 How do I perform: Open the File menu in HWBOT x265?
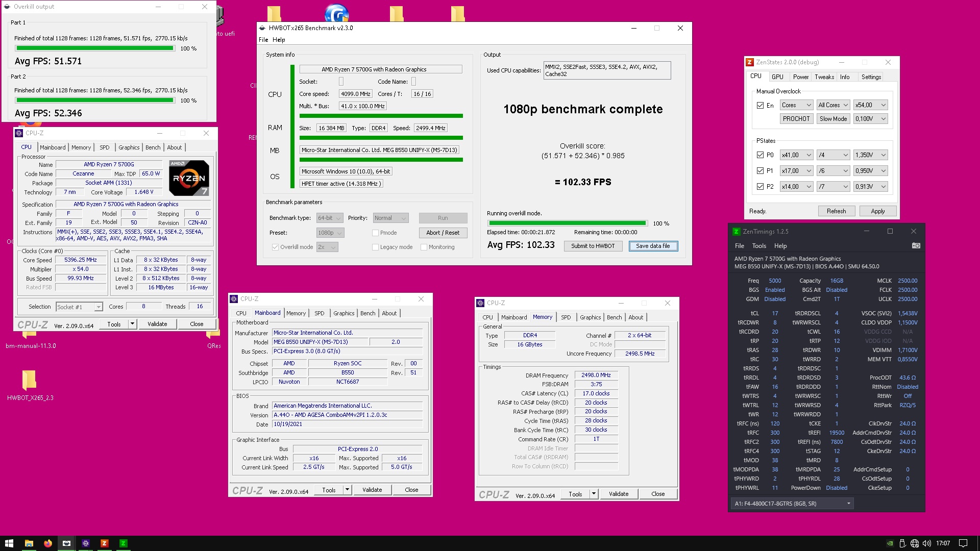tap(263, 40)
